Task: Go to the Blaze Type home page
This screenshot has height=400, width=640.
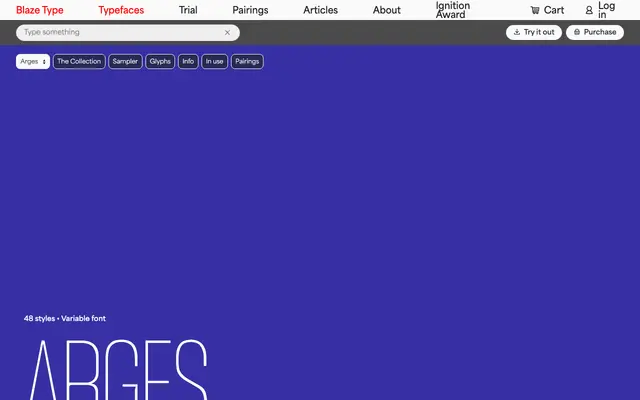Action: [40, 10]
